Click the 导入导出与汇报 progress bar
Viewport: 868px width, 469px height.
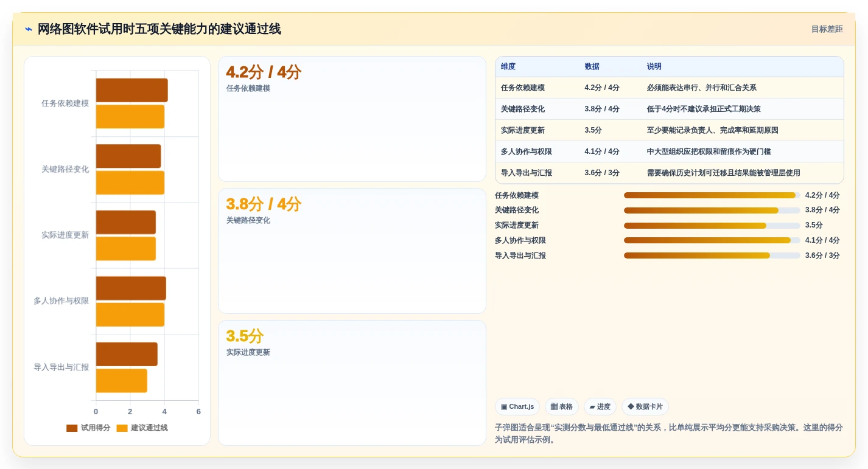pos(712,255)
